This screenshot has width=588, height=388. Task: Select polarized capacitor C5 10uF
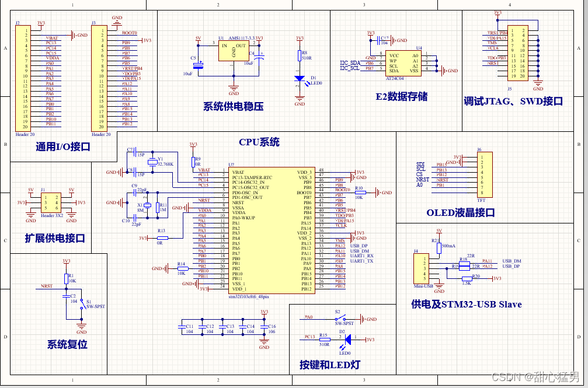(x=198, y=65)
